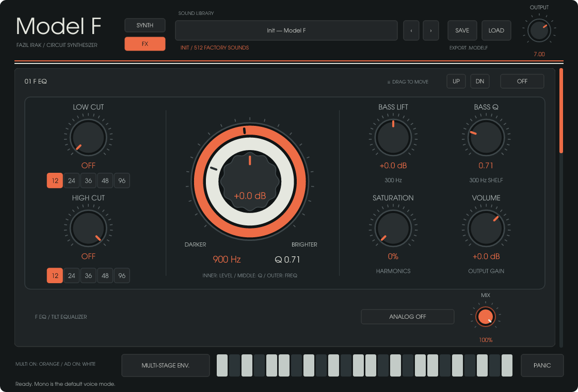Viewport: 578px width, 392px height.
Task: Click the 300 Hz SHELF label
Action: 486,180
